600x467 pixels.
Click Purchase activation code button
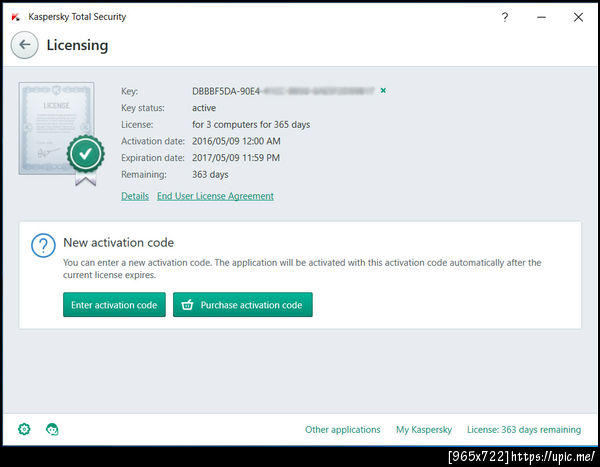pyautogui.click(x=243, y=305)
